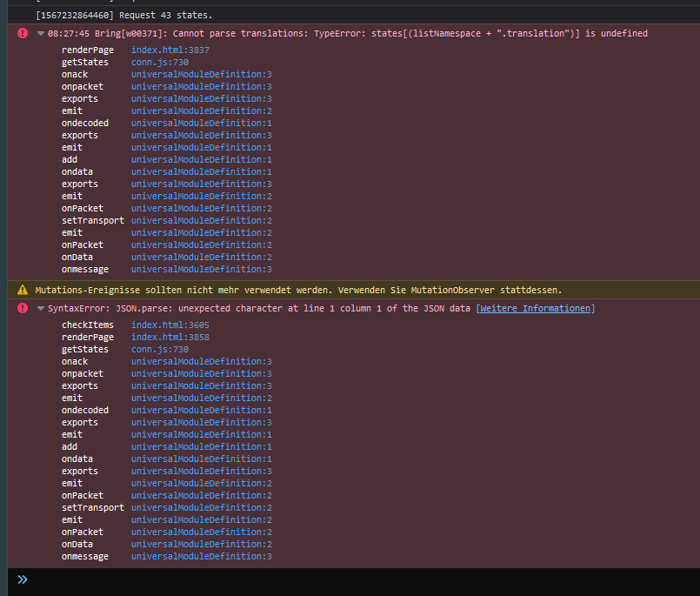Screen dimensions: 700x596
Task: Open the add source link in the Bring trace
Action: pos(202,159)
